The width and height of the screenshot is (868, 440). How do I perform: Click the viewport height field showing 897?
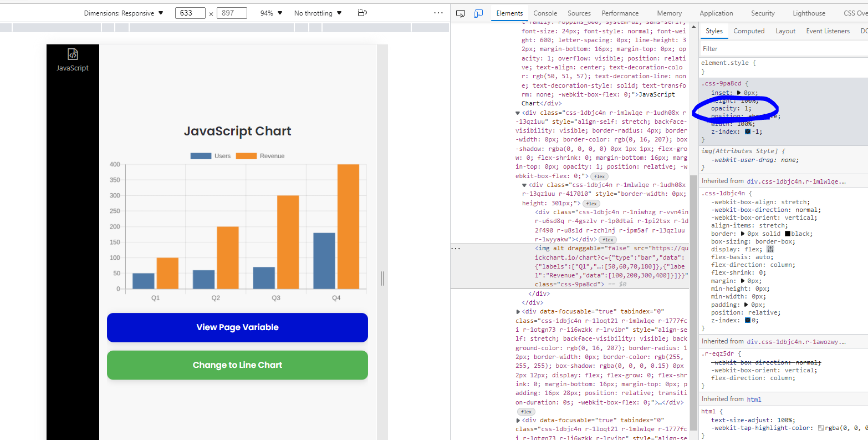(x=232, y=13)
